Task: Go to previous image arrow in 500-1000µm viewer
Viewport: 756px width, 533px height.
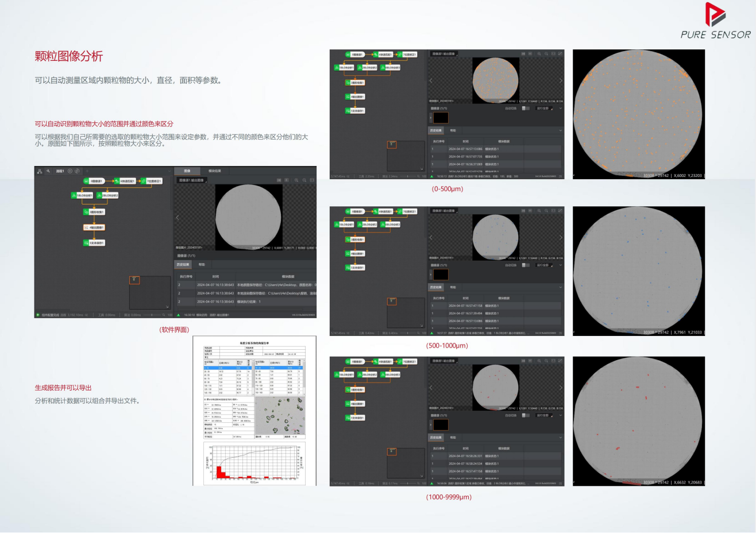Action: click(431, 237)
